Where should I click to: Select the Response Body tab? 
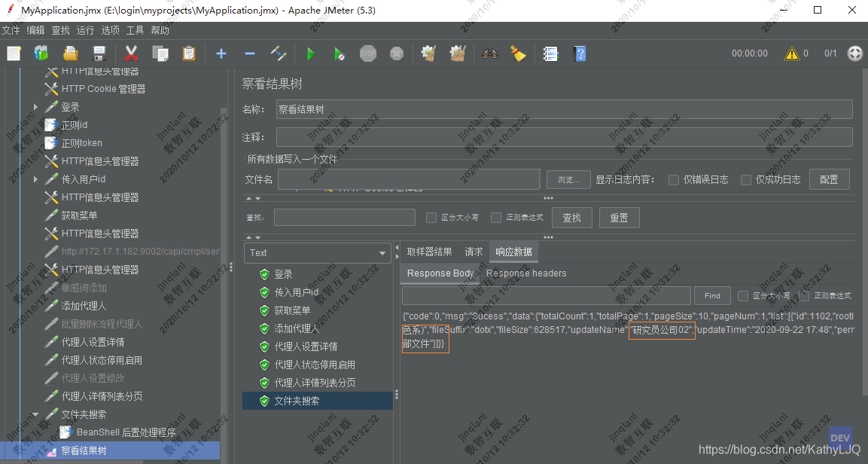click(x=440, y=273)
